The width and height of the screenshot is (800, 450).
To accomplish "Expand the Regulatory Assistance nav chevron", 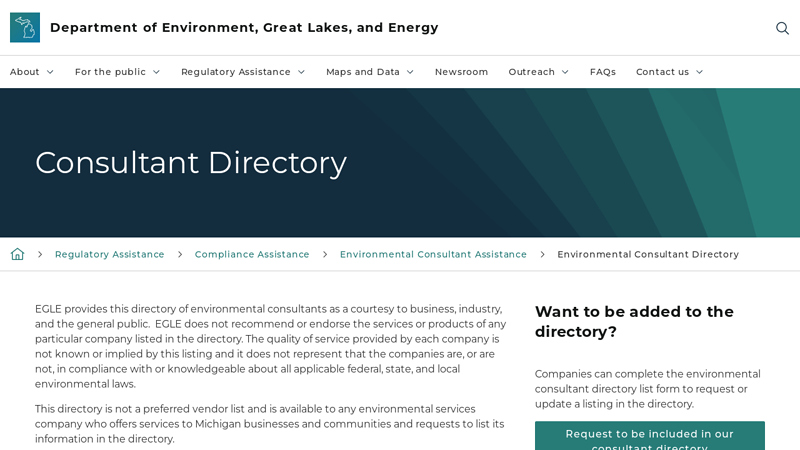I will [x=302, y=72].
